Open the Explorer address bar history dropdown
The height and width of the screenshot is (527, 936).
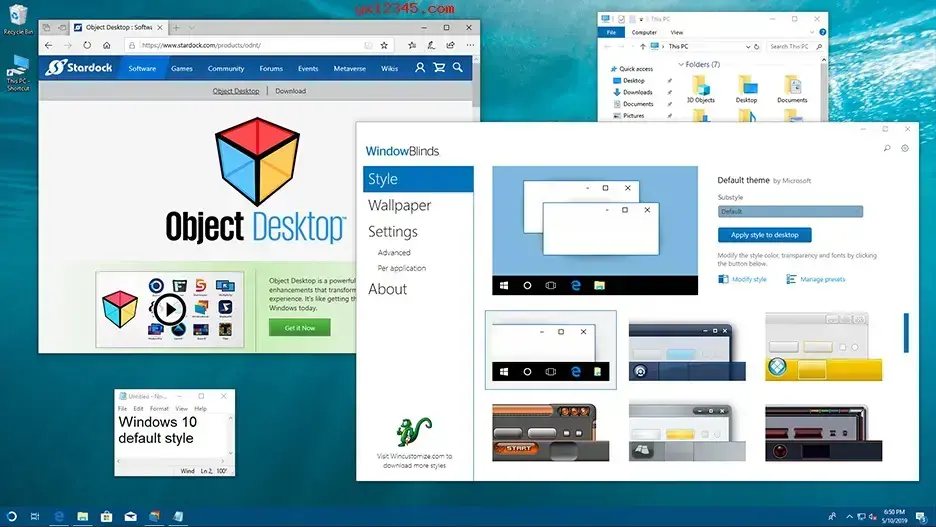click(x=747, y=47)
